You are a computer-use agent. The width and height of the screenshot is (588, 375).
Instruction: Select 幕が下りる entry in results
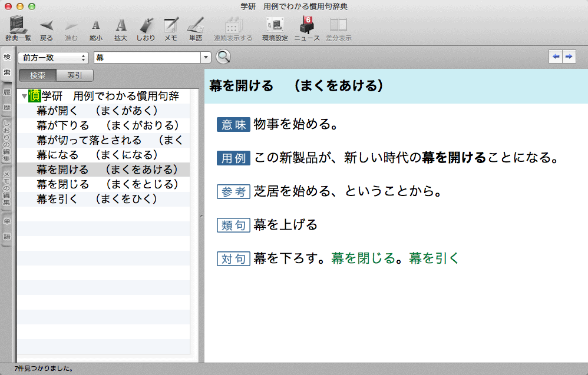coord(107,125)
